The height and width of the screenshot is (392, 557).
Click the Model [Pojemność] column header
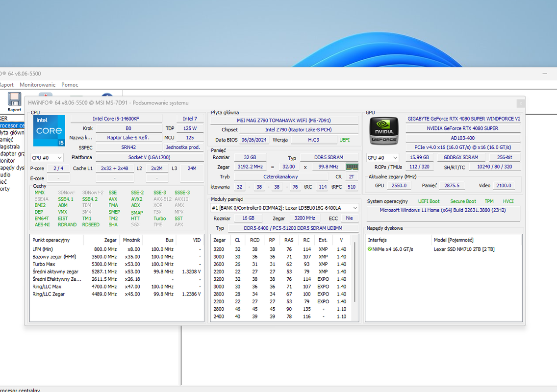[476, 240]
